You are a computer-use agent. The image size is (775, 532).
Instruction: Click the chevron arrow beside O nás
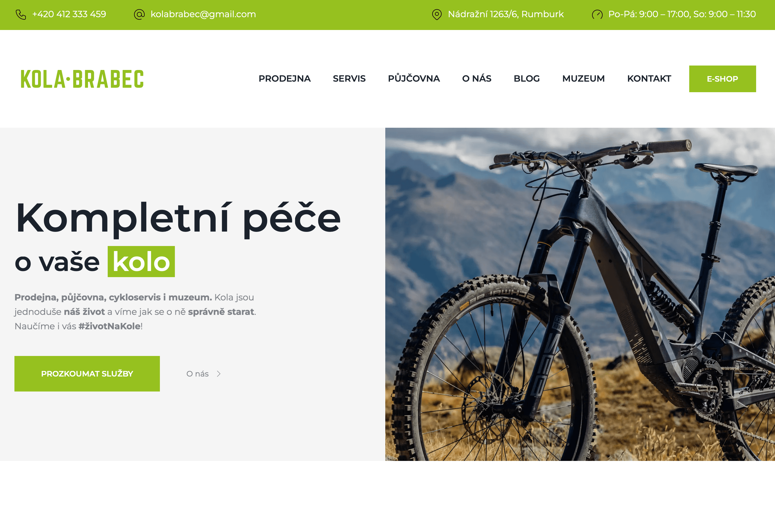pos(219,374)
